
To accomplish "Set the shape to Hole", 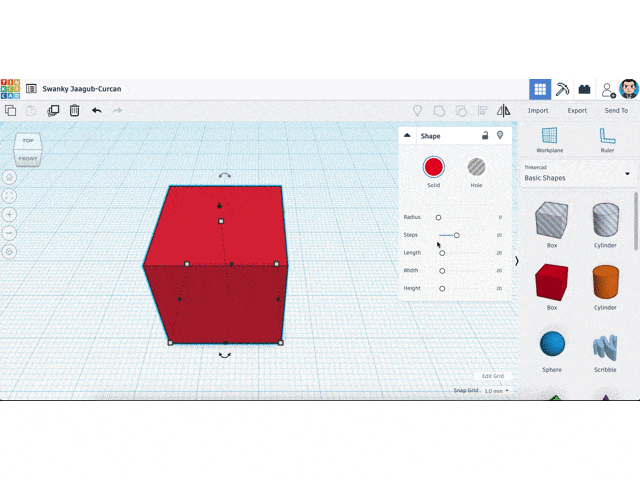I will [x=476, y=167].
